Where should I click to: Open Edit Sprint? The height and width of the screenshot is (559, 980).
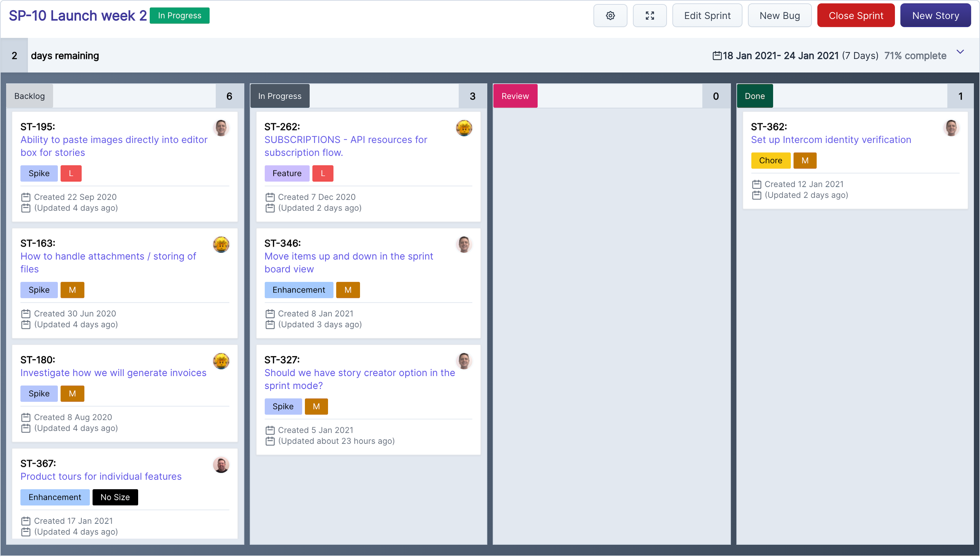707,16
